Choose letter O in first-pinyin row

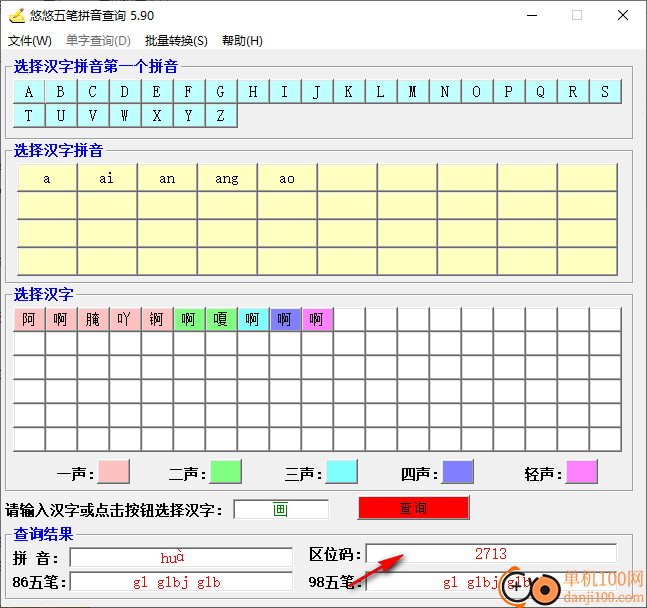[x=477, y=91]
